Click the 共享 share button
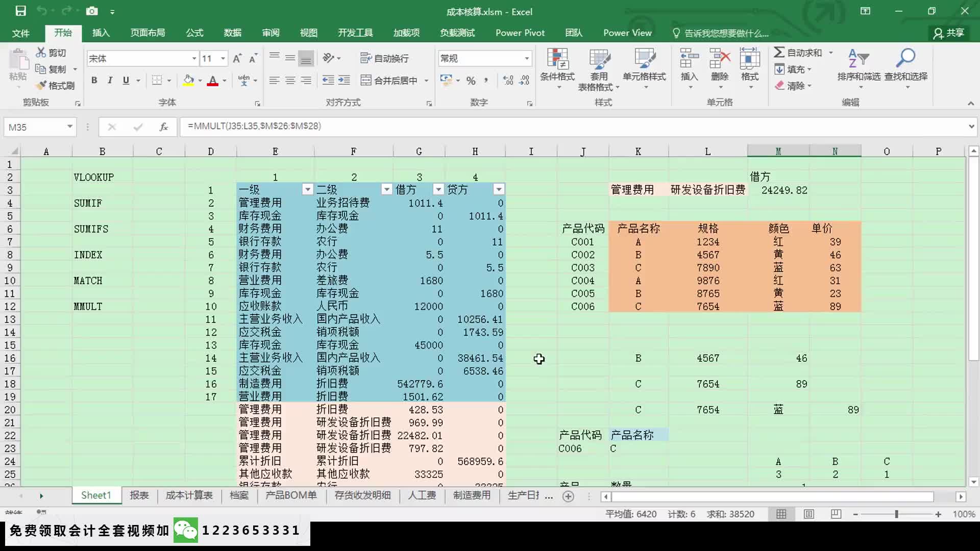Image resolution: width=980 pixels, height=551 pixels. pos(949,33)
